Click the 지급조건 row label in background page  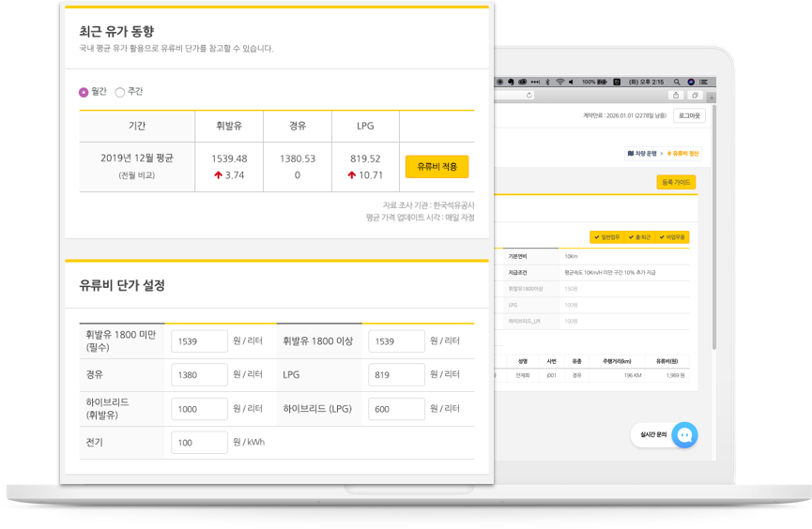tap(517, 272)
